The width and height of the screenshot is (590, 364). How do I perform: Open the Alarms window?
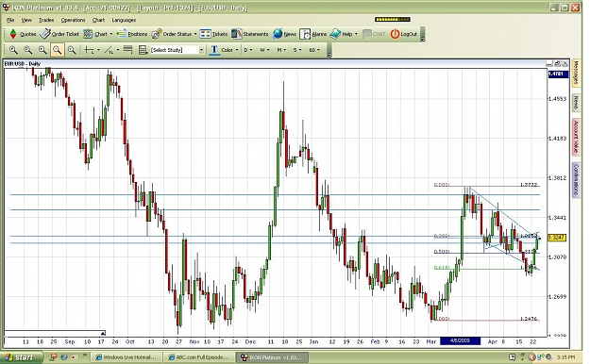(x=313, y=34)
